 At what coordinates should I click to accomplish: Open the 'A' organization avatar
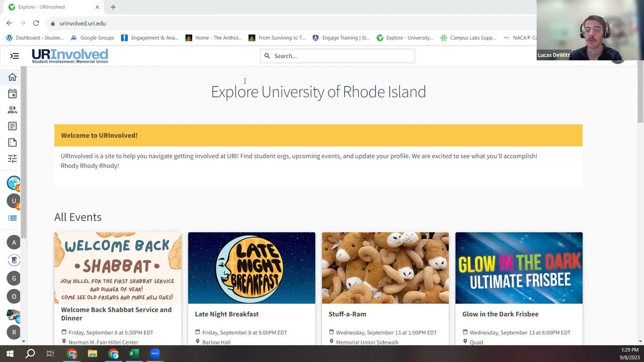[14, 242]
